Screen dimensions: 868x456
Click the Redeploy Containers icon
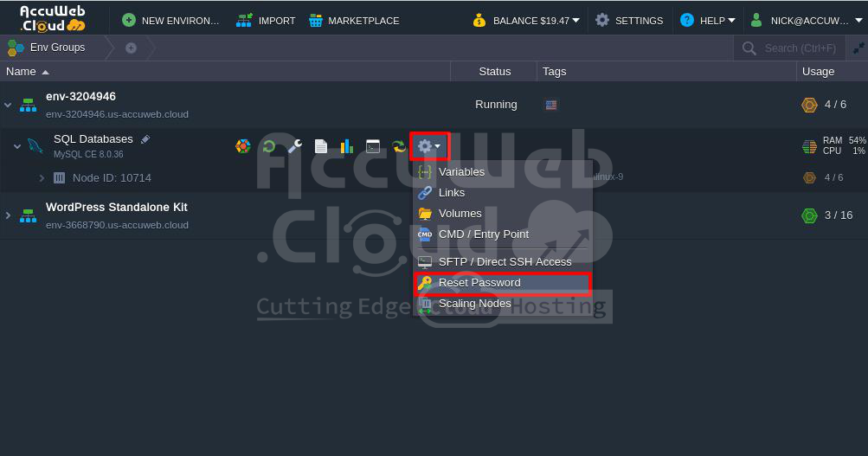tap(399, 146)
